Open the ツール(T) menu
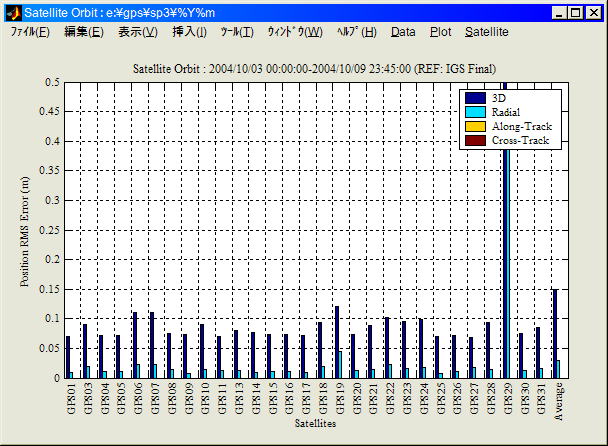 (237, 32)
